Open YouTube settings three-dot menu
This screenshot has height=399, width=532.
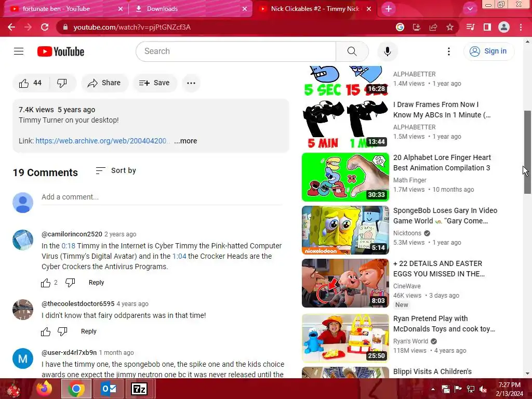tap(448, 51)
